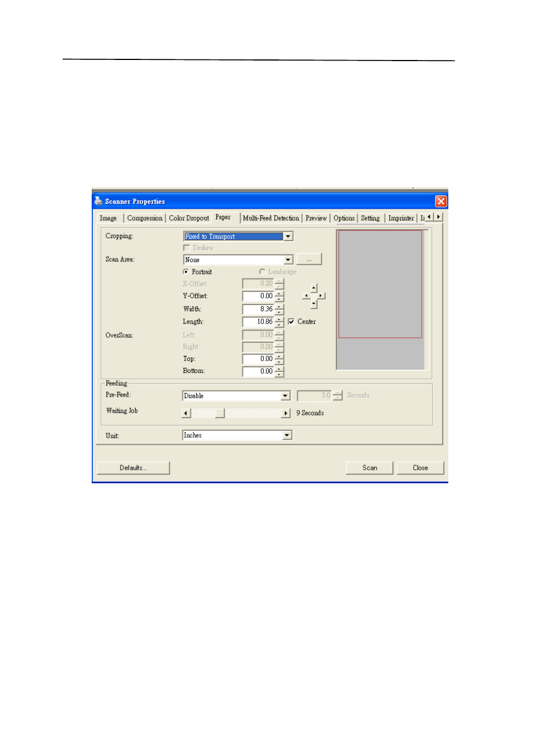Move scan area left with arrow pad
This screenshot has width=540, height=756.
pos(306,296)
